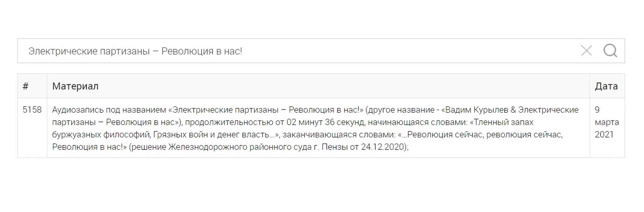
Task: Clear the search field with the X icon
Action: (x=586, y=51)
